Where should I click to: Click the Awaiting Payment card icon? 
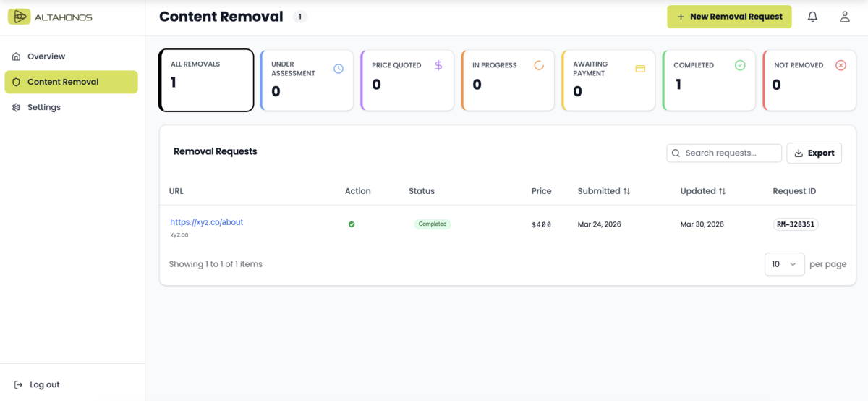(x=639, y=69)
